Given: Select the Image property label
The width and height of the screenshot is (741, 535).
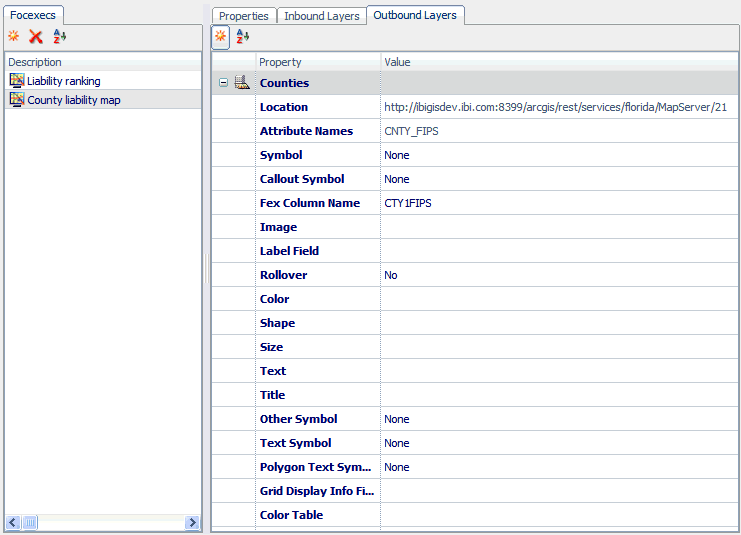Looking at the screenshot, I should (278, 228).
